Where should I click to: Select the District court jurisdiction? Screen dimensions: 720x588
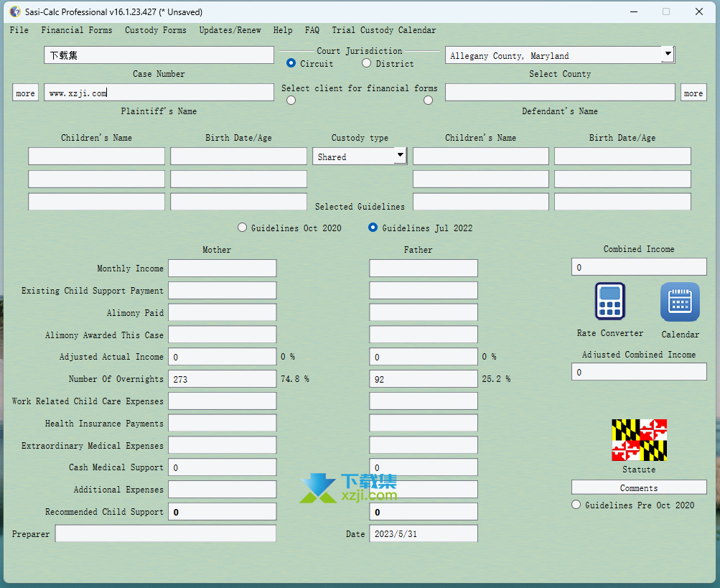(366, 63)
